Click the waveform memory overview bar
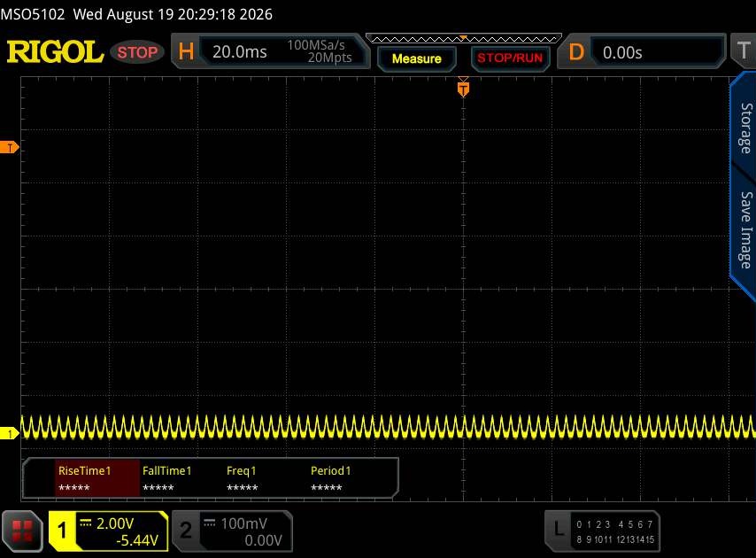Screen dimensions: 756x558 click(x=463, y=39)
